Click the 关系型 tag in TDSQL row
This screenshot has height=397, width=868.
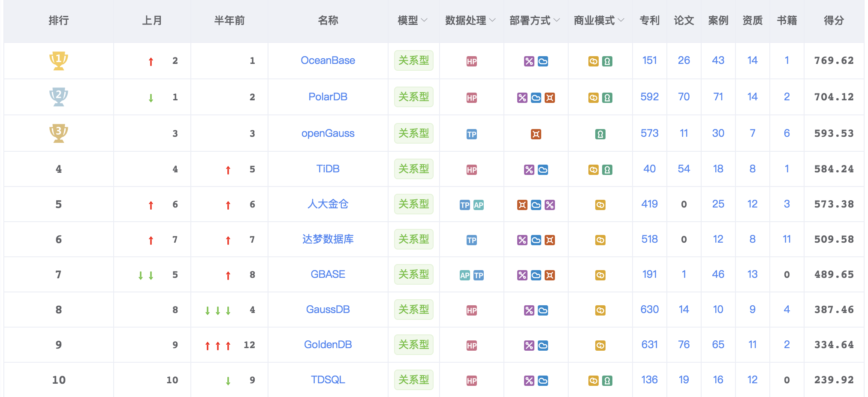(413, 380)
